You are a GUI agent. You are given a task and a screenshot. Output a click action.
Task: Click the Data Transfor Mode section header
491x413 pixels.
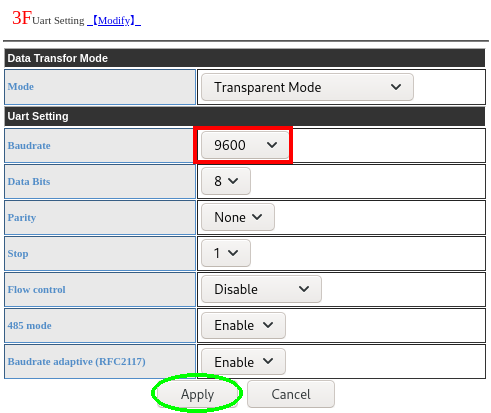click(x=245, y=58)
